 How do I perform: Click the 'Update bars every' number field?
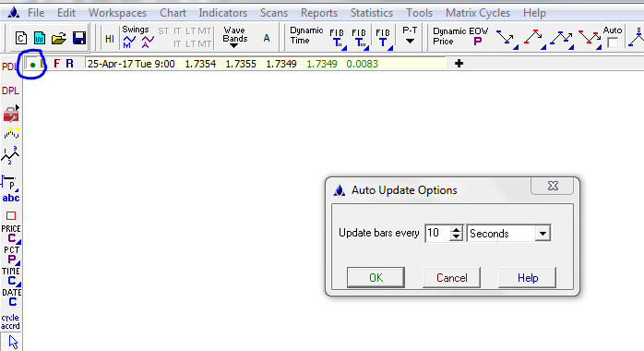click(438, 233)
